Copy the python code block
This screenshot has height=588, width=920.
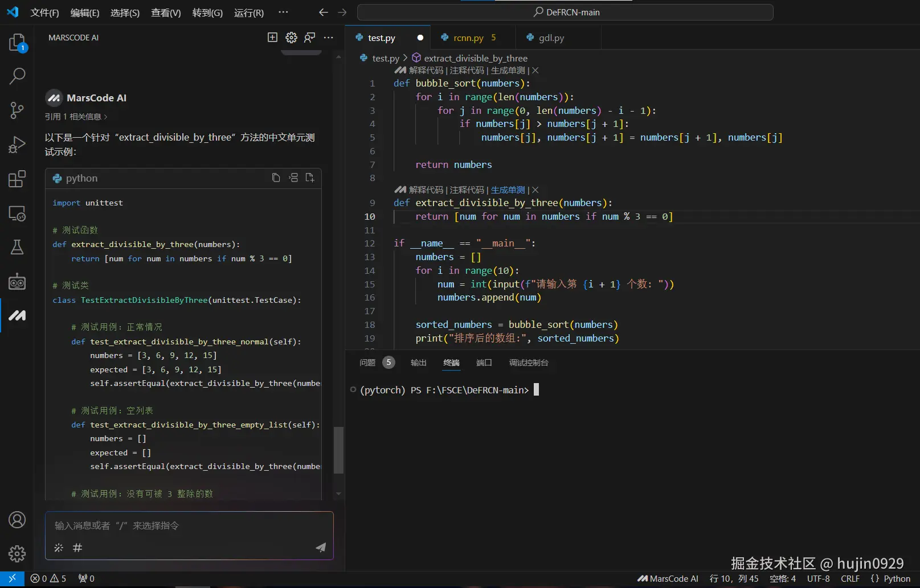pyautogui.click(x=276, y=178)
